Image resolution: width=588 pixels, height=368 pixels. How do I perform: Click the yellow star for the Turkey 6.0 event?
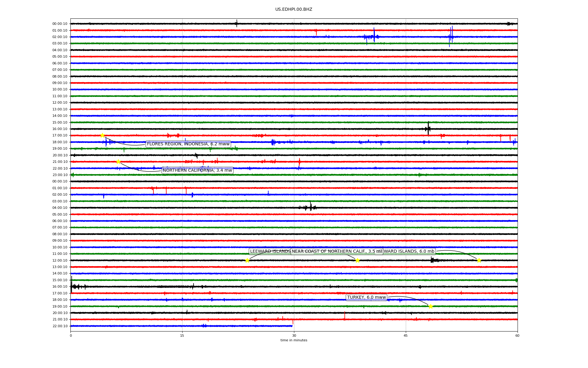pos(431,306)
